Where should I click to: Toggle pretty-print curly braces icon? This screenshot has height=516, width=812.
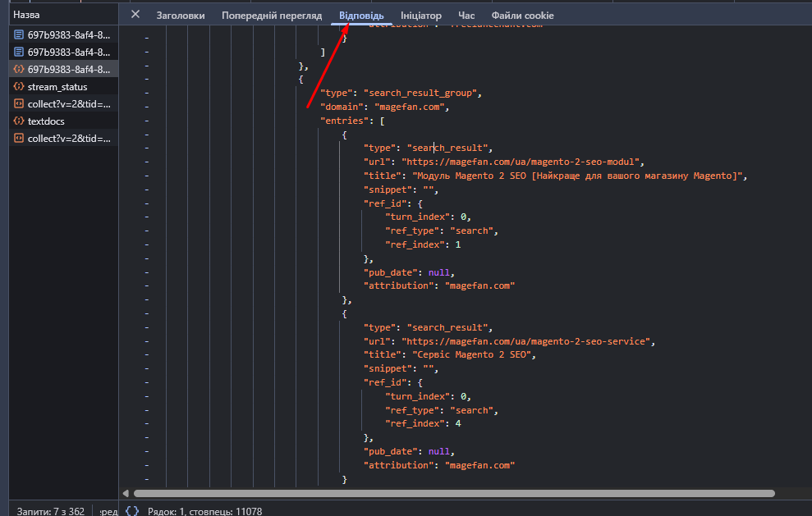click(131, 510)
